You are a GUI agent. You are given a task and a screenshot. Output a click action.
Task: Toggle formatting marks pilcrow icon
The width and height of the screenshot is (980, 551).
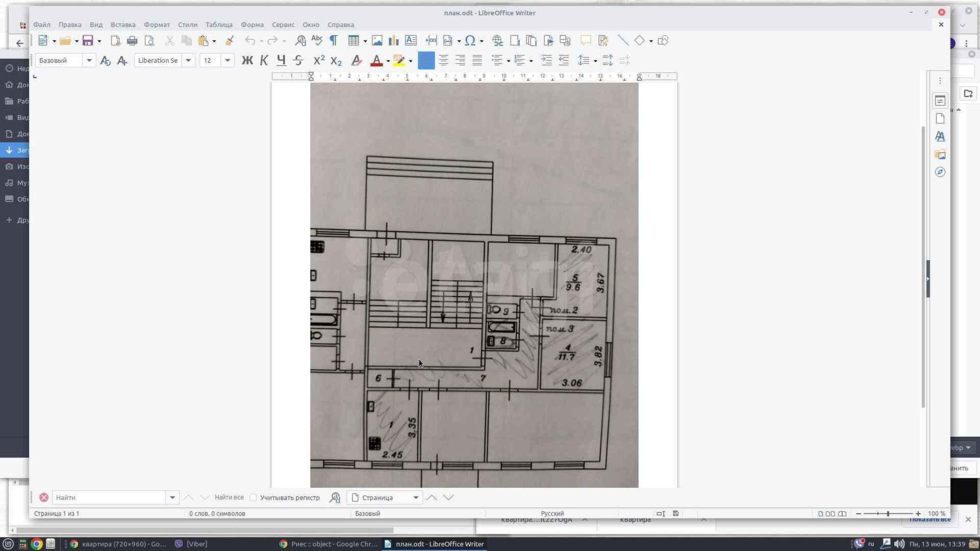(334, 41)
